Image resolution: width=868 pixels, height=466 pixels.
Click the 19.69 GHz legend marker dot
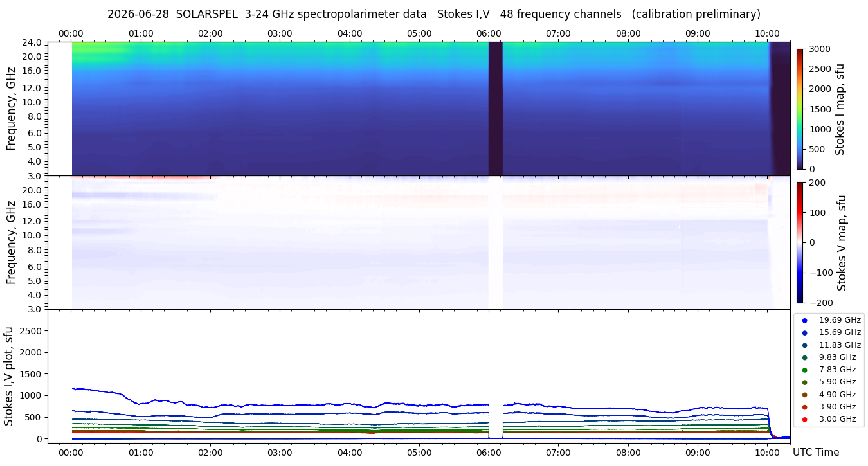tap(804, 320)
